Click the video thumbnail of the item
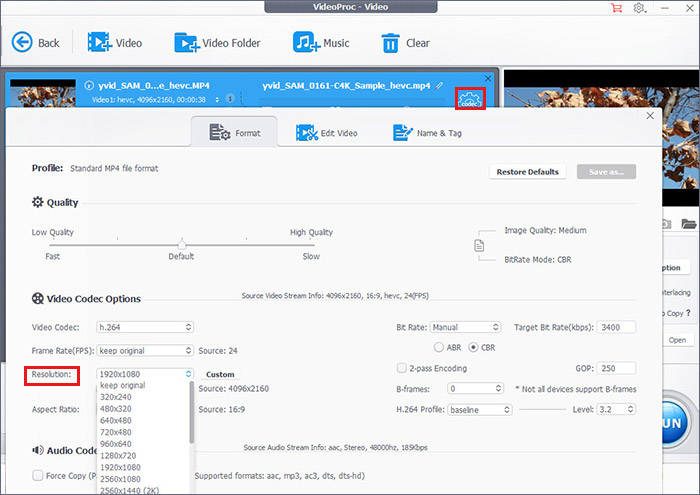Viewport: 700px width, 495px height. point(43,94)
